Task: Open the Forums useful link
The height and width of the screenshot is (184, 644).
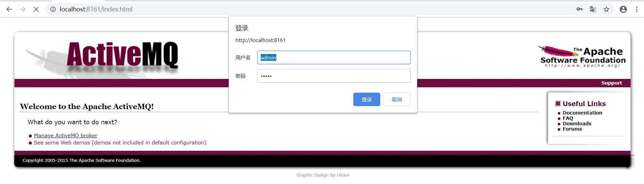Action: click(x=572, y=129)
